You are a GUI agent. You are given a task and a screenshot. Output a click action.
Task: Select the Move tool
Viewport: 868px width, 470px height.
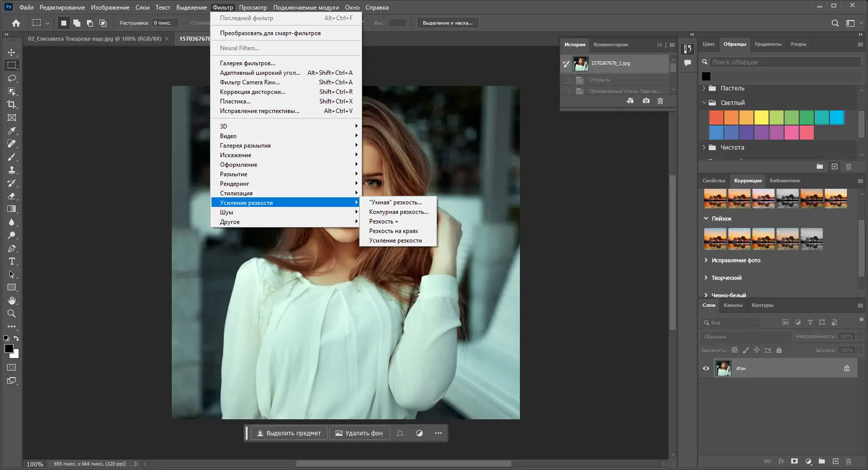click(x=12, y=52)
